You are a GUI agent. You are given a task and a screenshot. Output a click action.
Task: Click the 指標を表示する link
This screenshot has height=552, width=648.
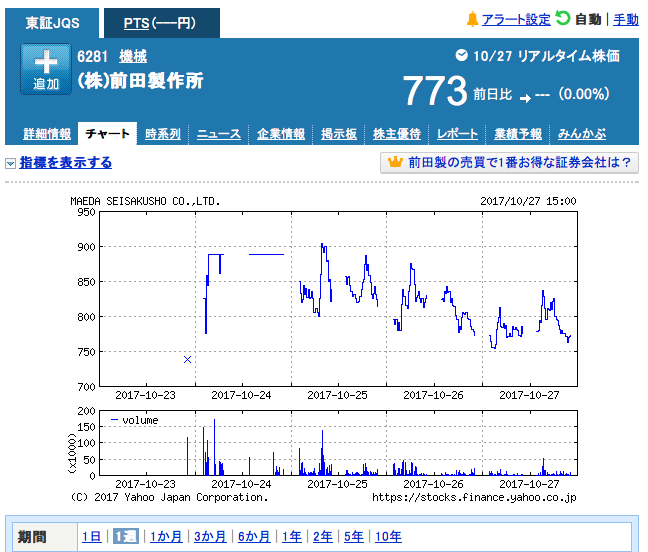[x=66, y=162]
